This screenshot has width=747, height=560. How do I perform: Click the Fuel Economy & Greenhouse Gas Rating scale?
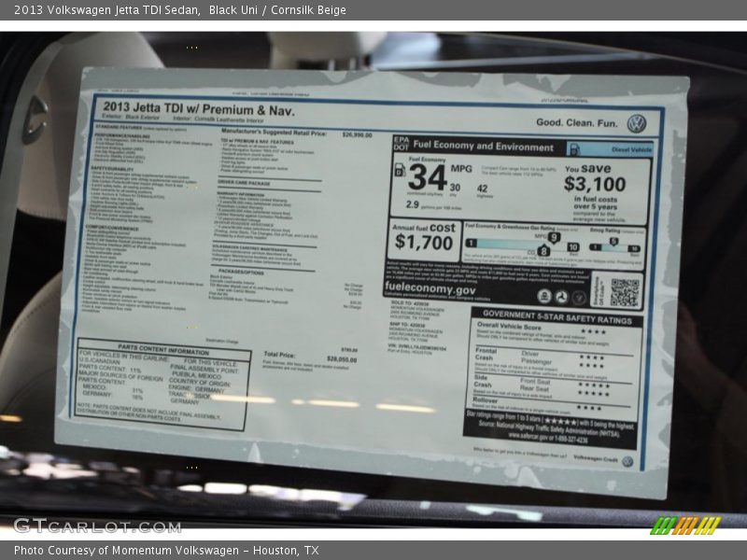coord(514,245)
